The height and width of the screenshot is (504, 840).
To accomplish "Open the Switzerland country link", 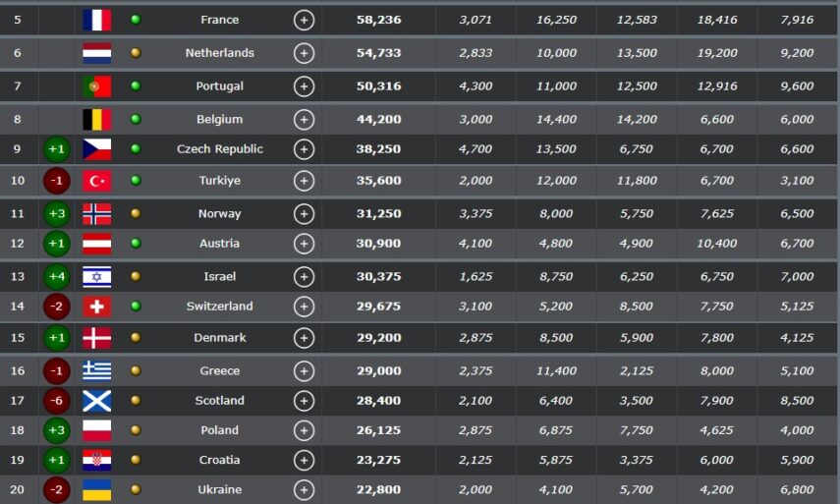I will click(220, 307).
